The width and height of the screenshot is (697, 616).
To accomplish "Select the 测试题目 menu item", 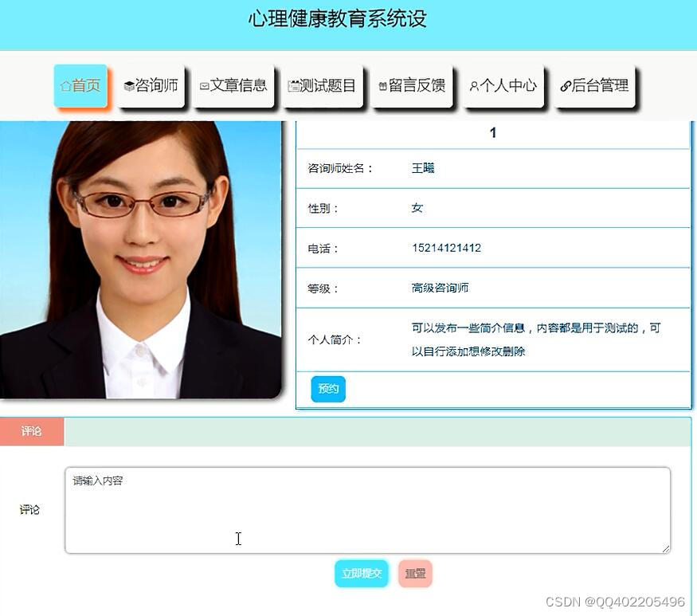I will 323,85.
